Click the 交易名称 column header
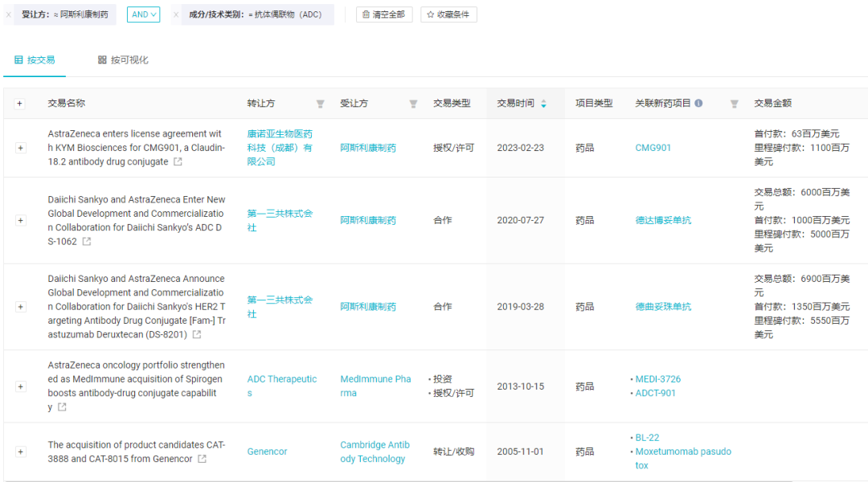 pyautogui.click(x=67, y=103)
